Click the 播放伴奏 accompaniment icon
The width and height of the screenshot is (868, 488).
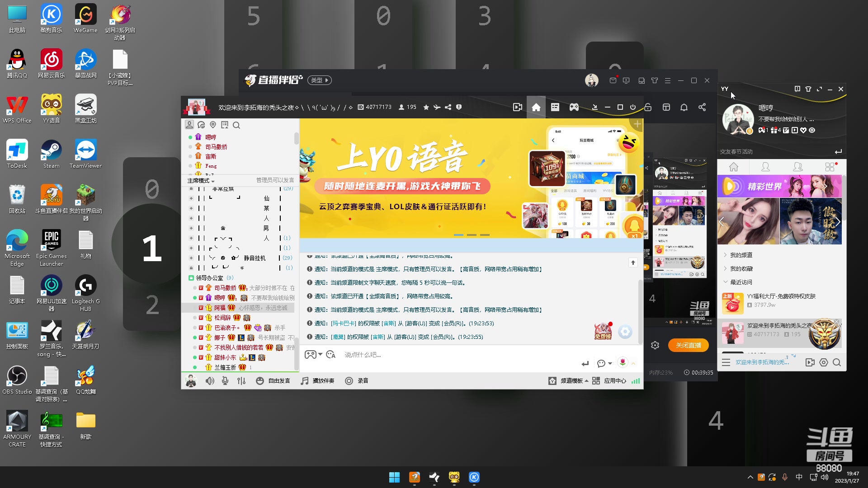tap(304, 381)
